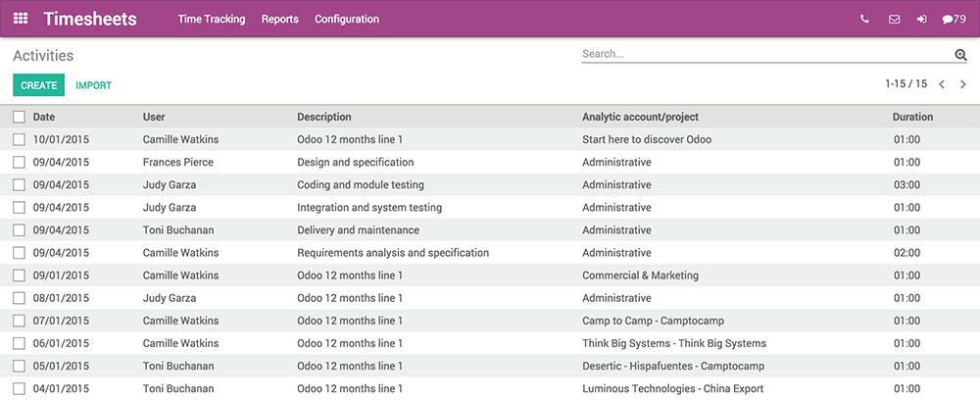
Task: Sort by the Duration column header
Action: click(x=912, y=117)
